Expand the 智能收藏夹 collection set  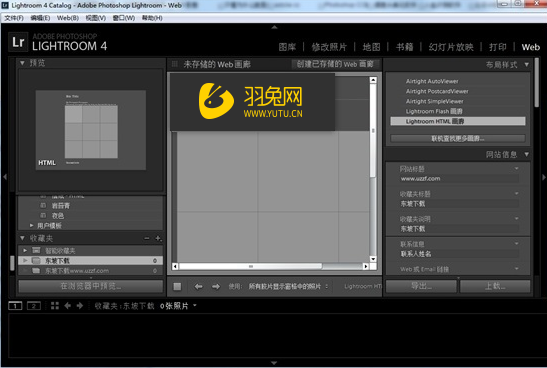coord(25,250)
